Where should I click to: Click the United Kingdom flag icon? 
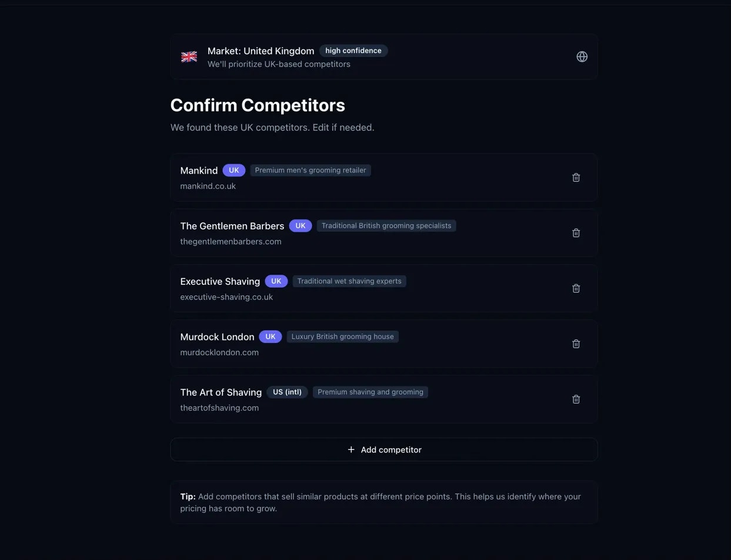point(189,56)
